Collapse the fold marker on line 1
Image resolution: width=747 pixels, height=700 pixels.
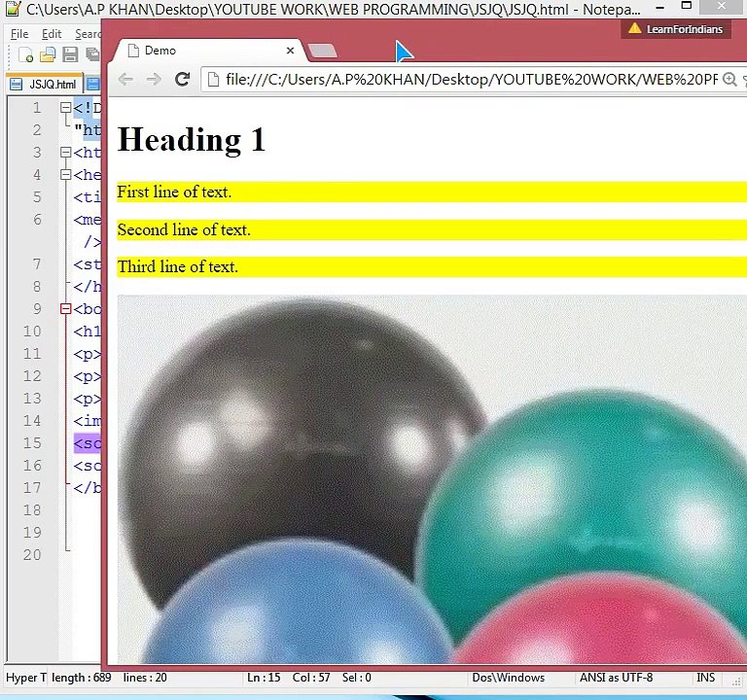click(66, 108)
